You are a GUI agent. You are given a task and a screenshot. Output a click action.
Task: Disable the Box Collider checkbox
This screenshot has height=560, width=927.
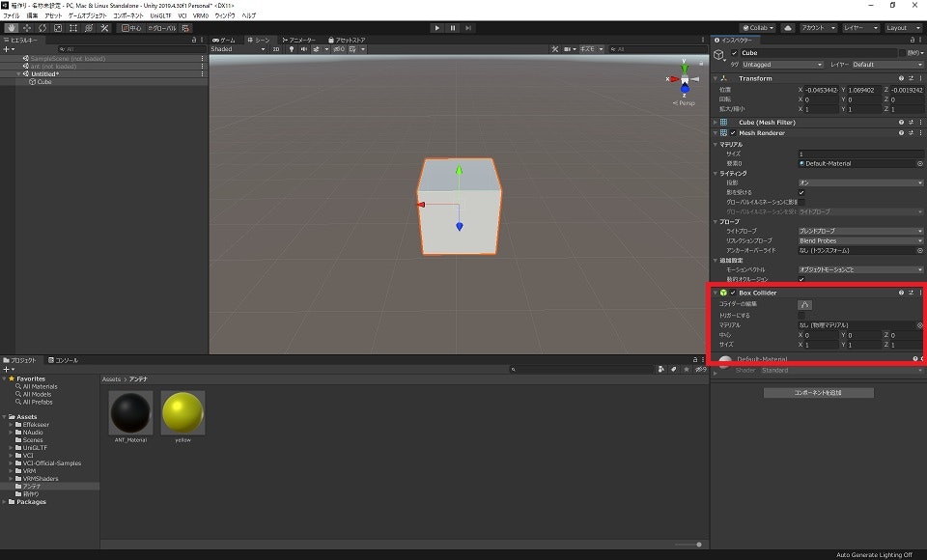[x=733, y=293]
